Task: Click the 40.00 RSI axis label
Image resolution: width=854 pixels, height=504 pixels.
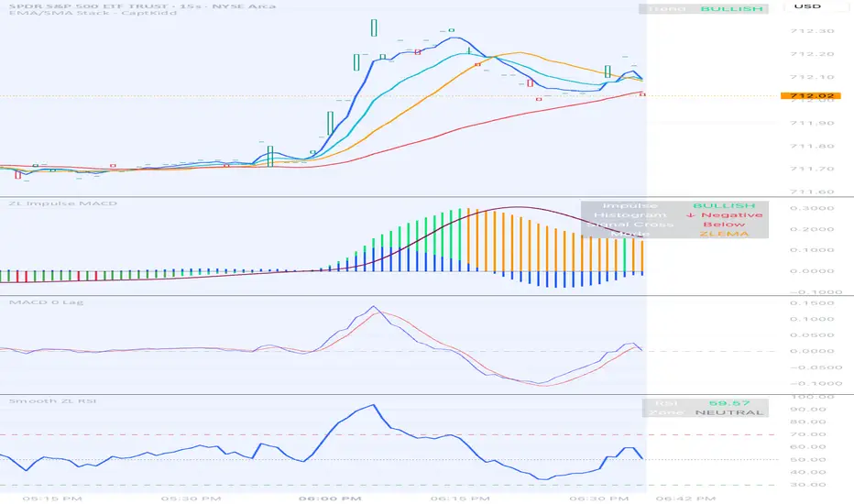Action: coord(808,472)
